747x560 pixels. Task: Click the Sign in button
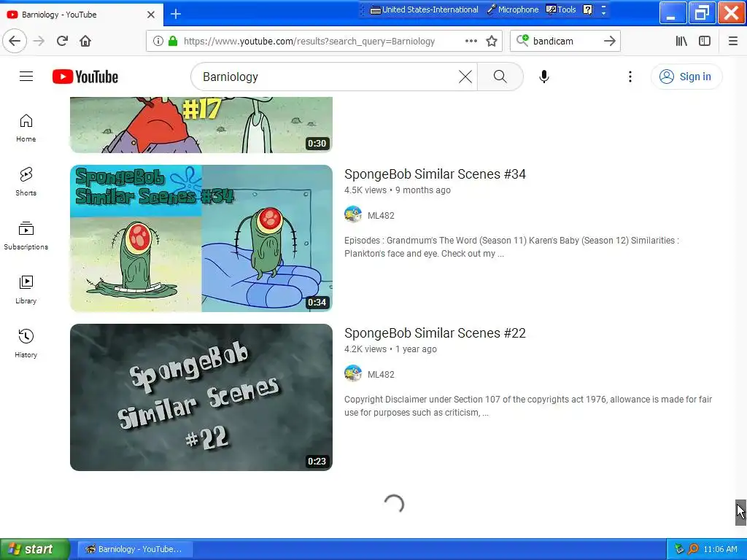tap(686, 77)
